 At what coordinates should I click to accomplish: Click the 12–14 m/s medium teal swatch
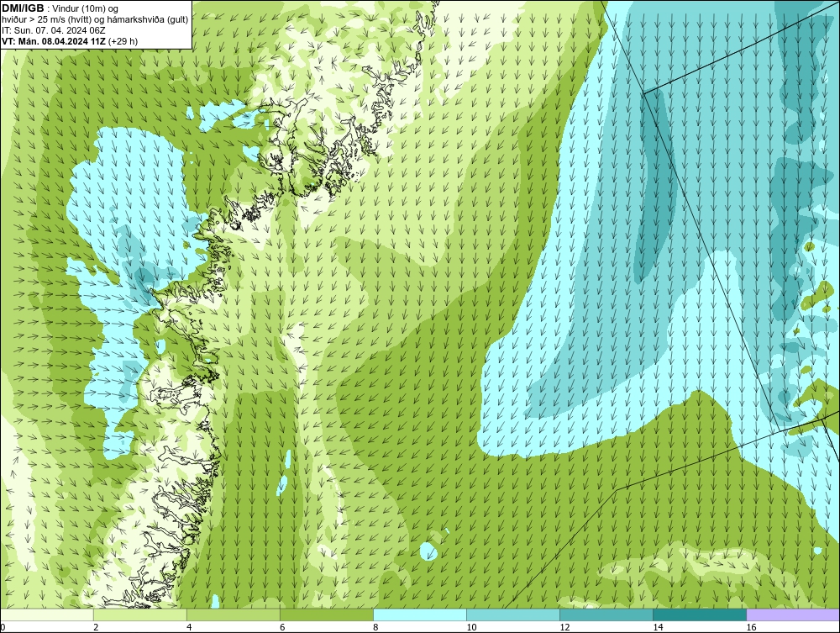pos(606,615)
